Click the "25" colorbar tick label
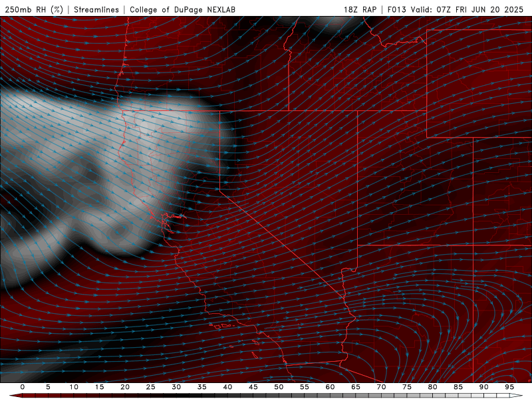532x399 pixels. pos(151,387)
